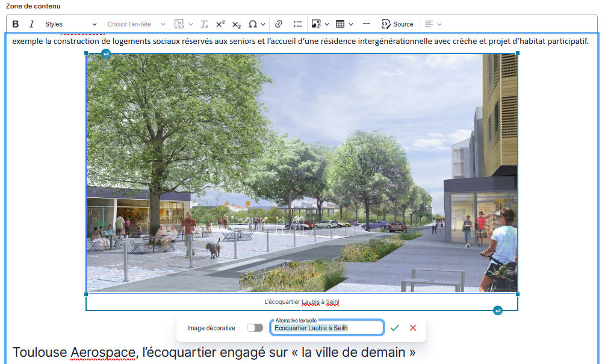Toggle the Image décorative switch
The width and height of the screenshot is (602, 364).
click(x=255, y=328)
